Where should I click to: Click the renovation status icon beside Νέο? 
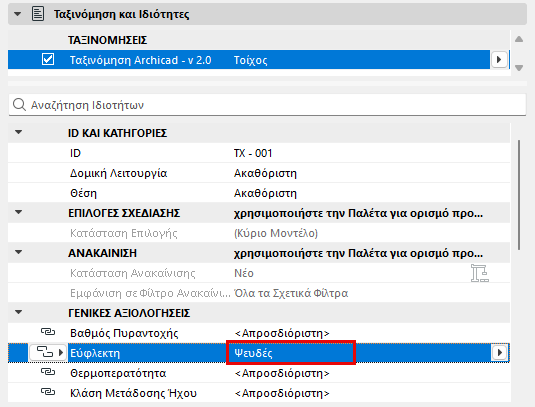pyautogui.click(x=479, y=273)
